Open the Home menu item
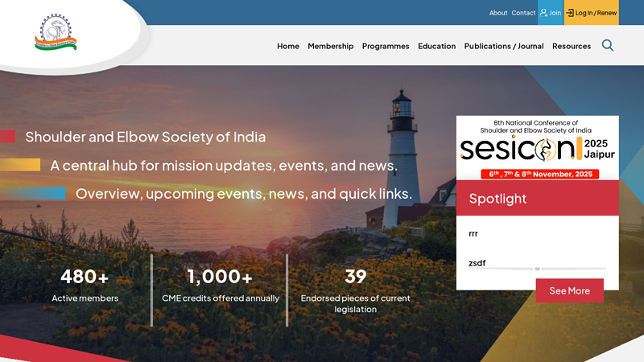Viewport: 644px width, 362px height. [x=288, y=46]
